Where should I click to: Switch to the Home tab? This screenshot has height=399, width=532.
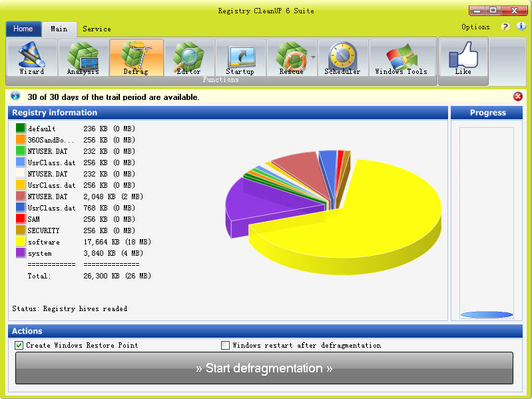pos(23,29)
